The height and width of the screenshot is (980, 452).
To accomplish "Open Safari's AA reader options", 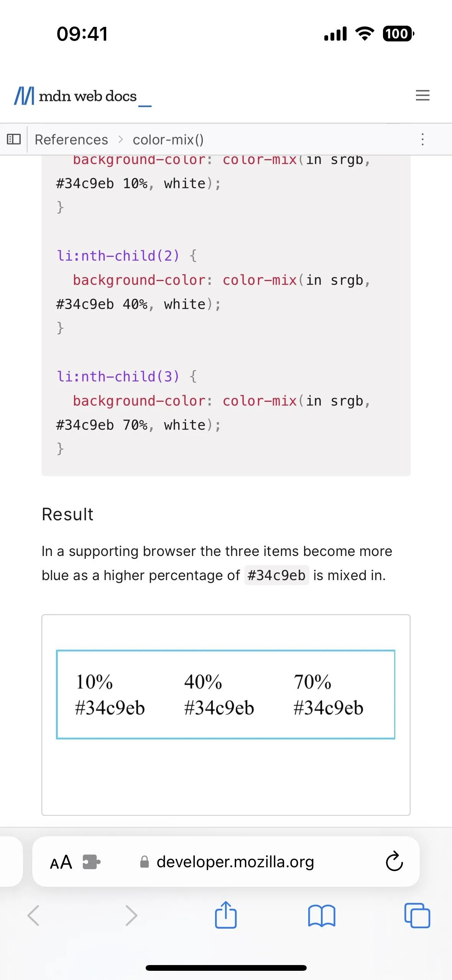I will pos(61,862).
